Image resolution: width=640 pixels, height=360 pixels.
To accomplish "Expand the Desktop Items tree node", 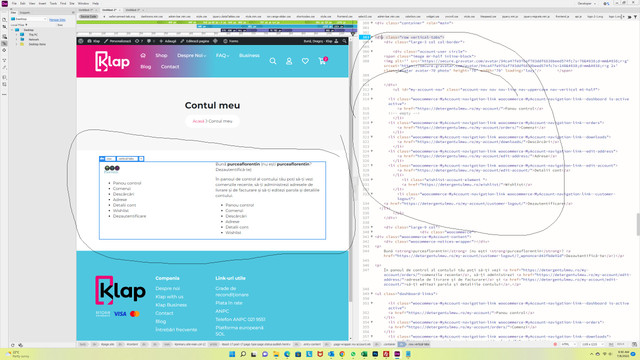I will [17, 44].
